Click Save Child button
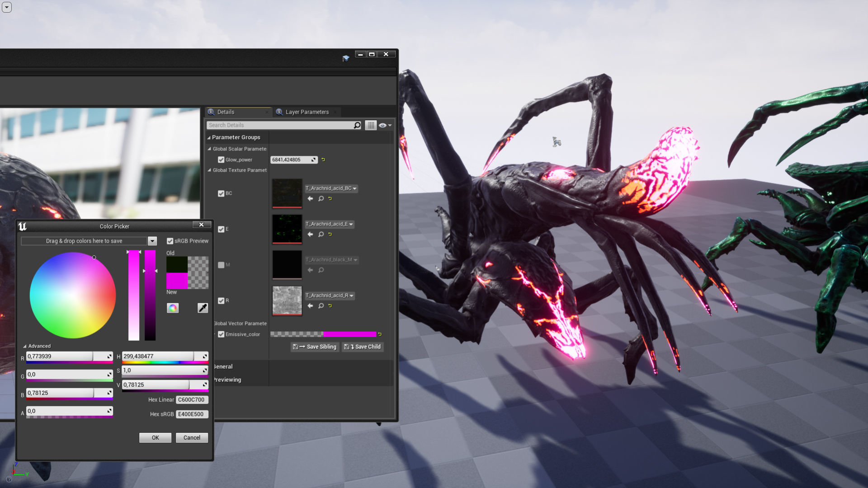Image resolution: width=868 pixels, height=488 pixels. tap(363, 347)
